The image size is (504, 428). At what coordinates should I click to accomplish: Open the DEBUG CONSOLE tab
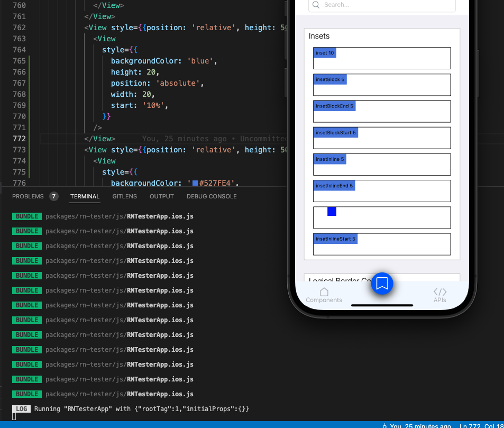pos(212,196)
